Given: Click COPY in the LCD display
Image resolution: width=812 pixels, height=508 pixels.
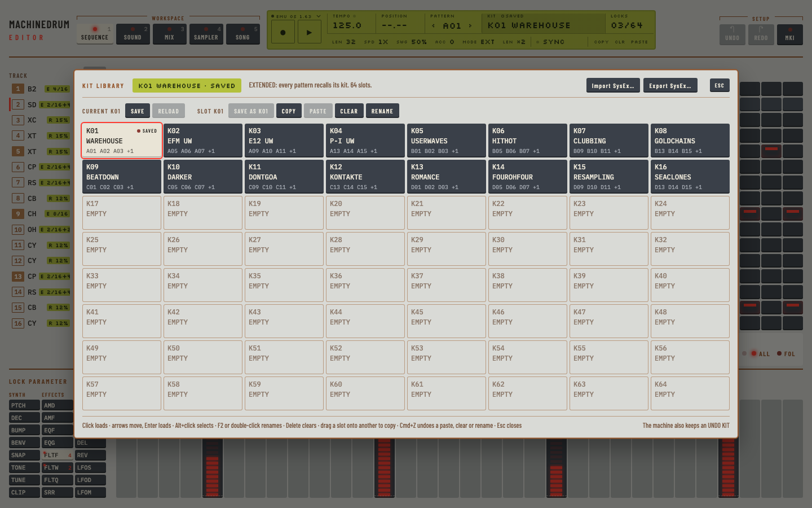Looking at the screenshot, I should click(x=601, y=42).
